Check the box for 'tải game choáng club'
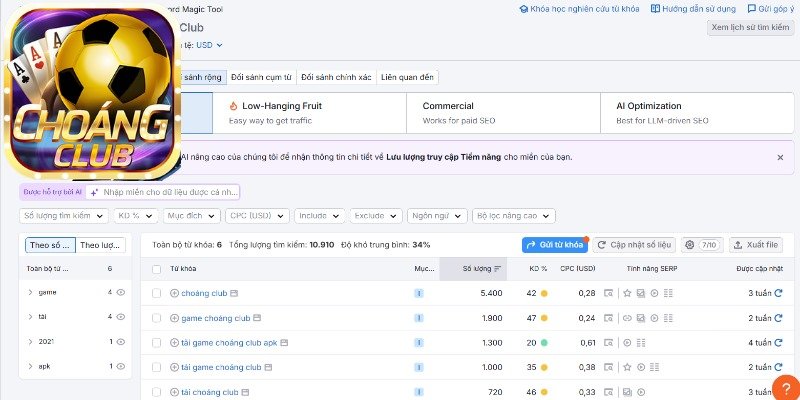800x400 pixels. click(156, 368)
